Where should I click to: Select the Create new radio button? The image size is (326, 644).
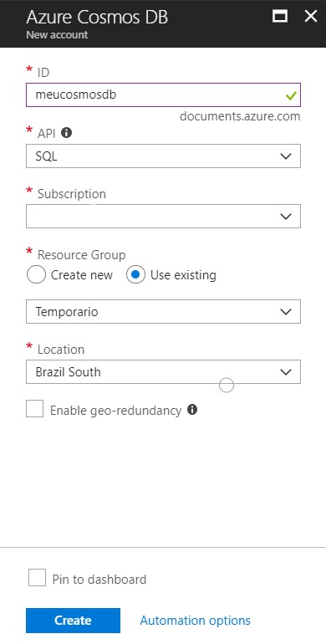click(x=36, y=275)
